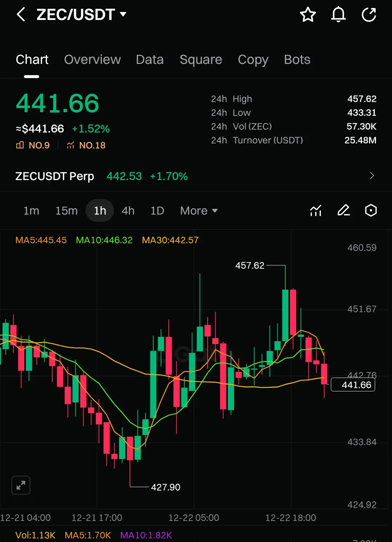
Task: Tap the Vol:1.13K label
Action: coord(35,535)
